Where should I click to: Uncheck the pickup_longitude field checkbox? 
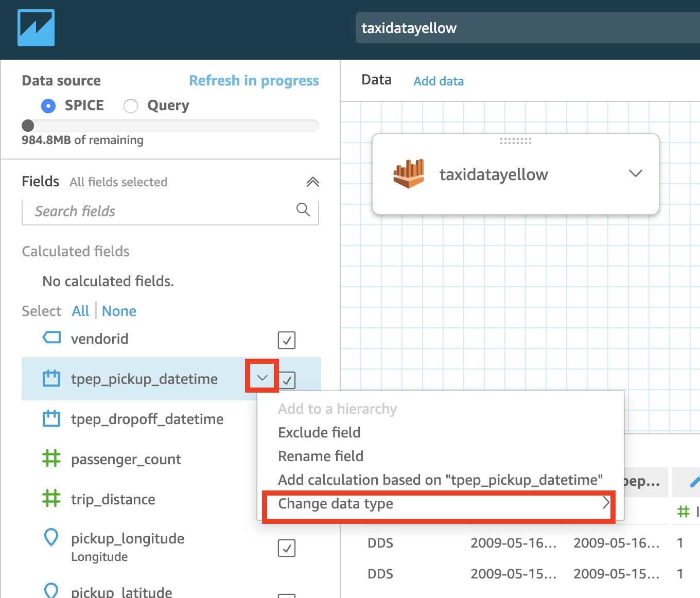tap(287, 548)
